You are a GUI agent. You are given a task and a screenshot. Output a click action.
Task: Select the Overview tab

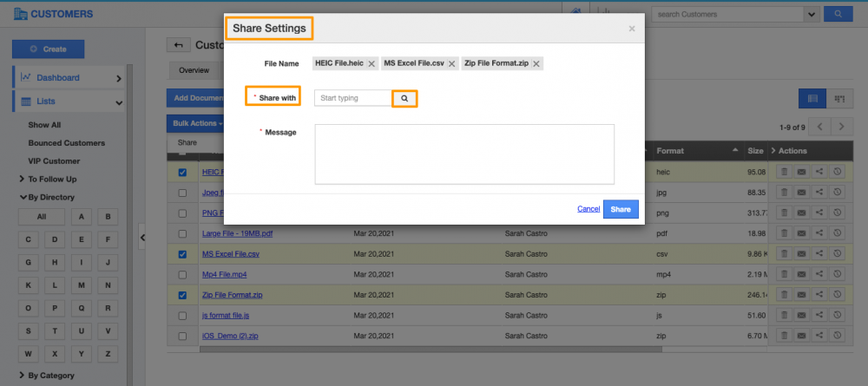(x=194, y=69)
